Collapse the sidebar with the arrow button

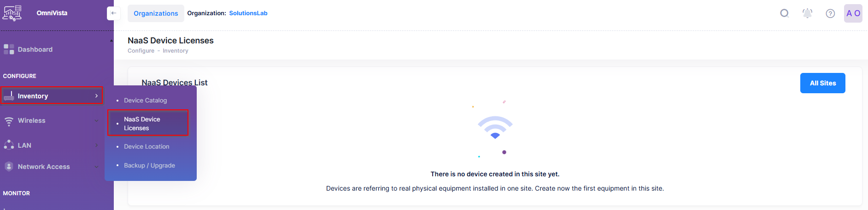[x=113, y=13]
